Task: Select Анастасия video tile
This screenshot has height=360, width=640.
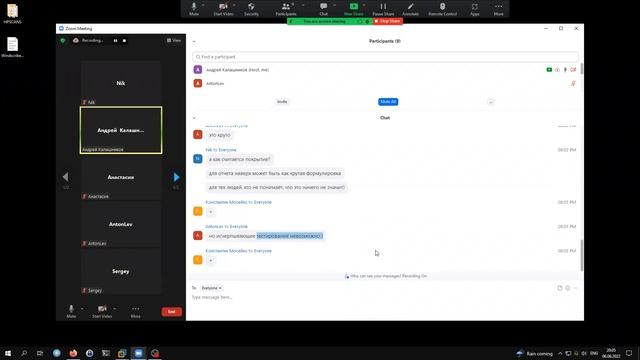Action: (x=121, y=177)
